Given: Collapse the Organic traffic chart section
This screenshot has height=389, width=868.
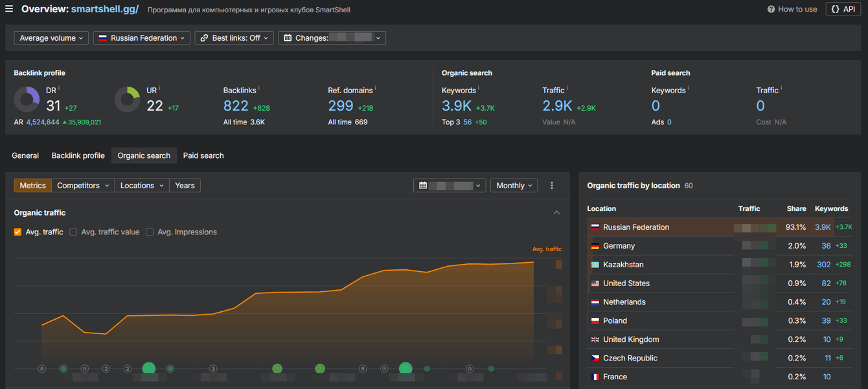Looking at the screenshot, I should (556, 213).
